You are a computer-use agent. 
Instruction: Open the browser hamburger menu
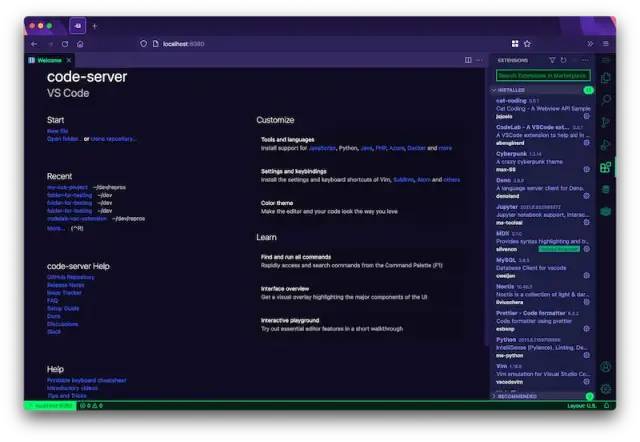[x=606, y=44]
